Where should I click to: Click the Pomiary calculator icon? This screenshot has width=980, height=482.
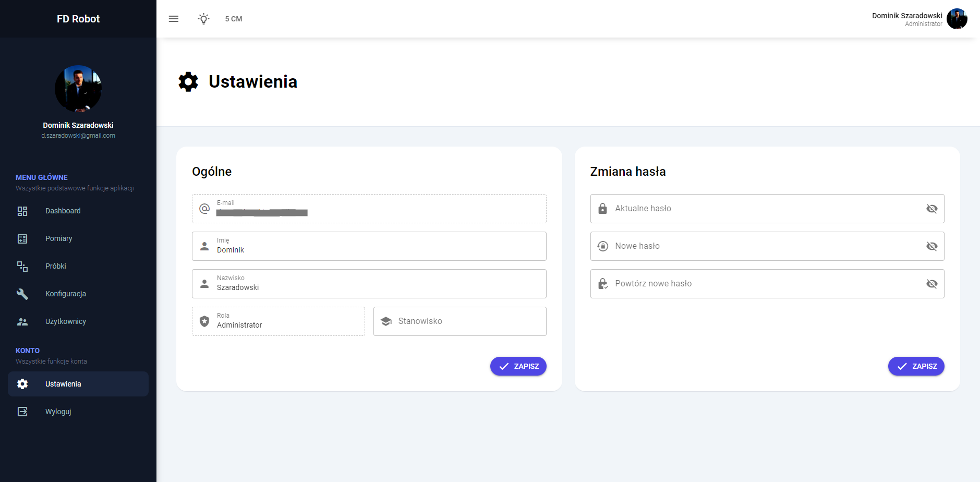point(22,239)
